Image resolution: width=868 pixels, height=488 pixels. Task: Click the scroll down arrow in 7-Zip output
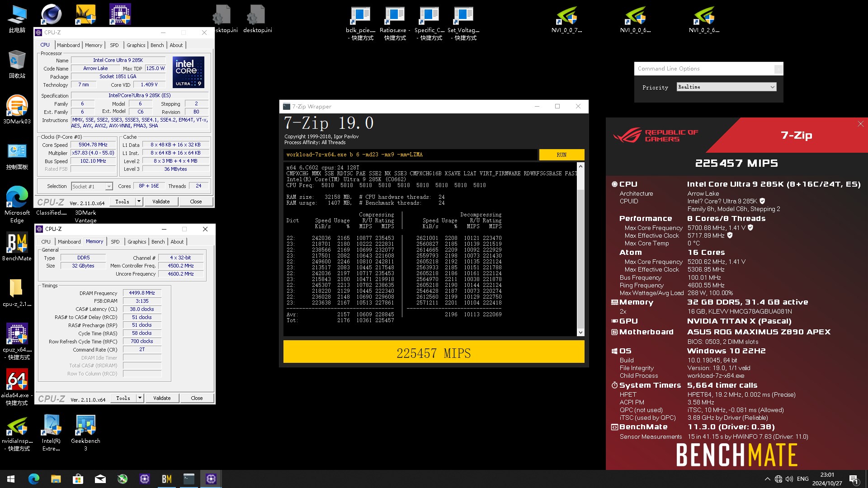click(x=580, y=333)
